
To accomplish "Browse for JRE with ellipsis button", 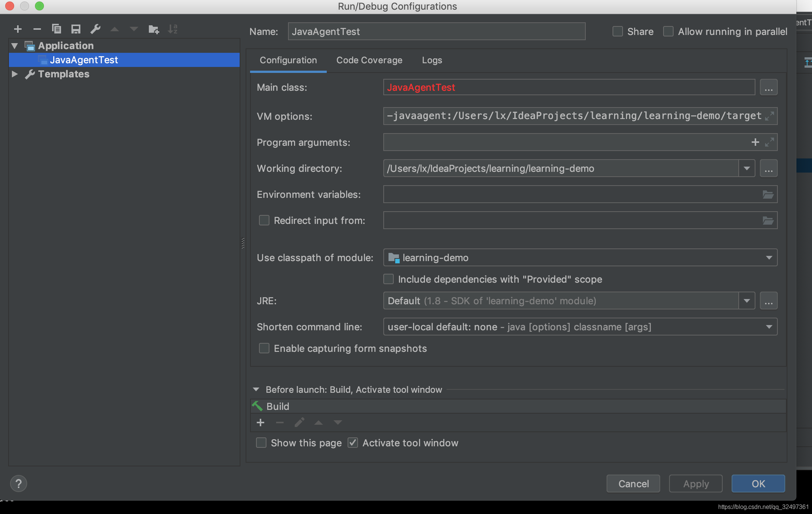I will (x=768, y=301).
